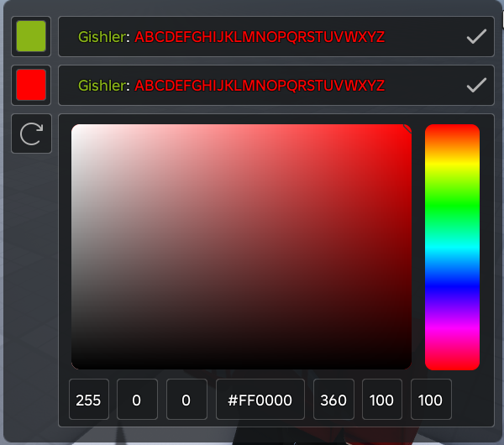Click the red value field showing 255

(89, 400)
